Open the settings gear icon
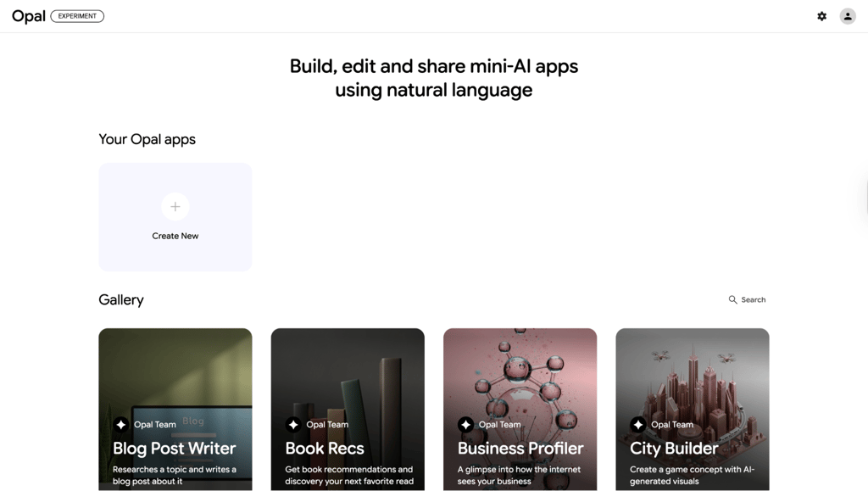 (821, 16)
